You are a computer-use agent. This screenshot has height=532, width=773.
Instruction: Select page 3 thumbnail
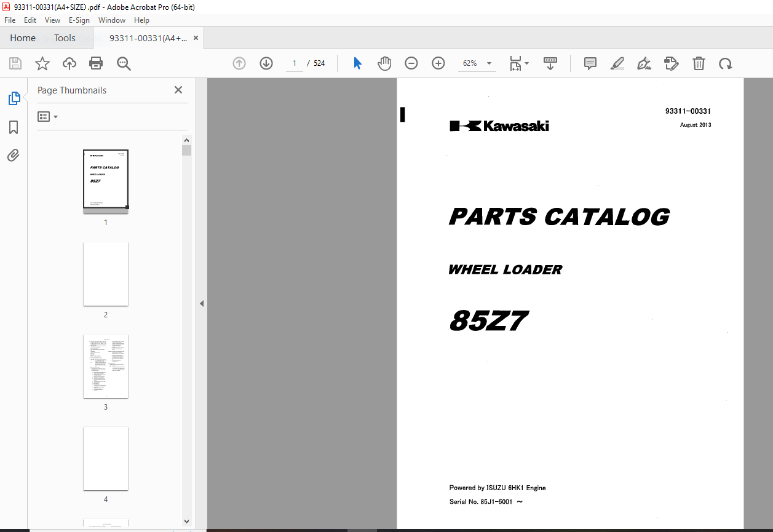pyautogui.click(x=106, y=366)
